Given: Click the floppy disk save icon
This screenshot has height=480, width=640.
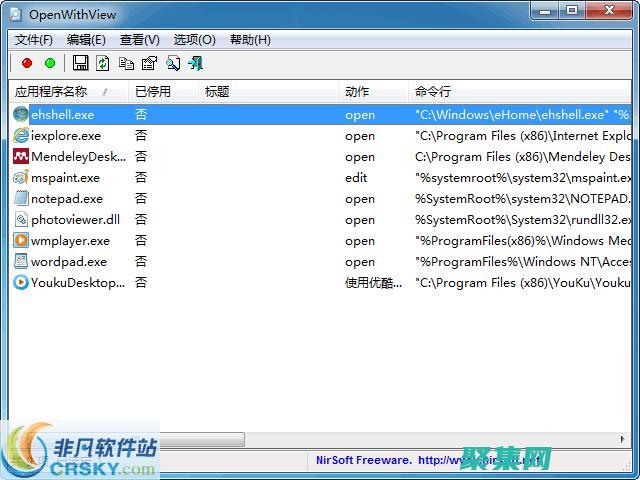Looking at the screenshot, I should [x=81, y=63].
